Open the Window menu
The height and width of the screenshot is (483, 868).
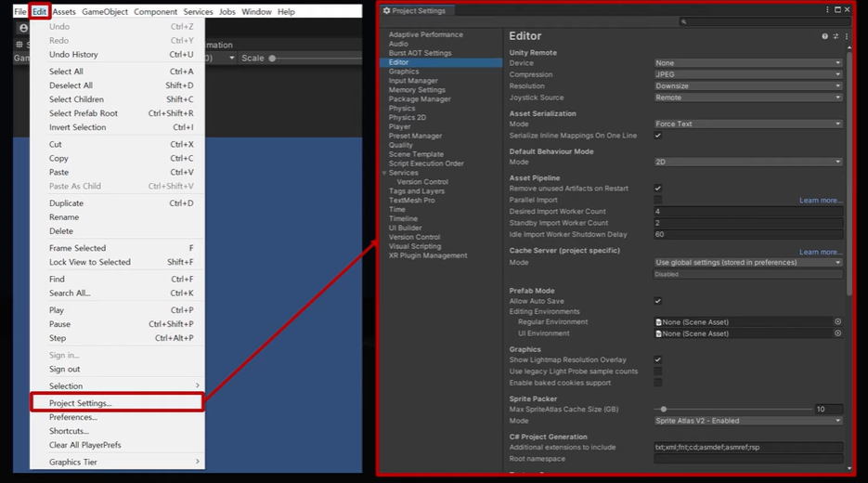256,12
